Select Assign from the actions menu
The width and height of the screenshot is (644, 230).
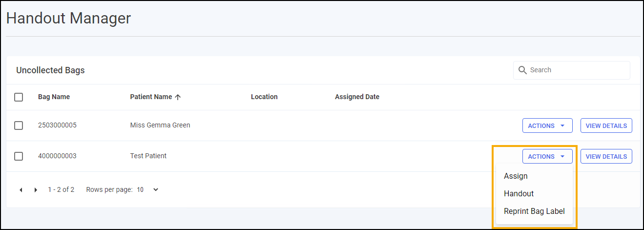[x=516, y=176]
